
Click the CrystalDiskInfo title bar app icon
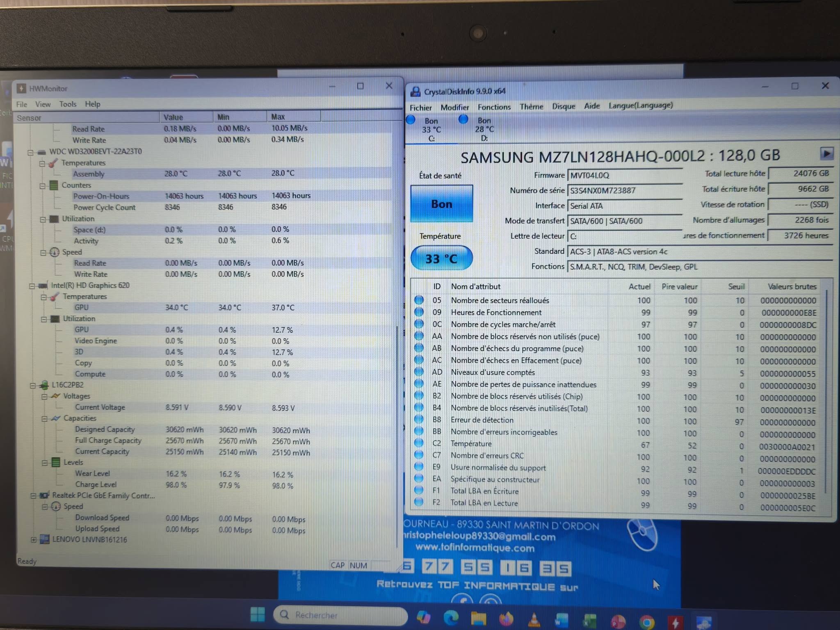coord(415,91)
